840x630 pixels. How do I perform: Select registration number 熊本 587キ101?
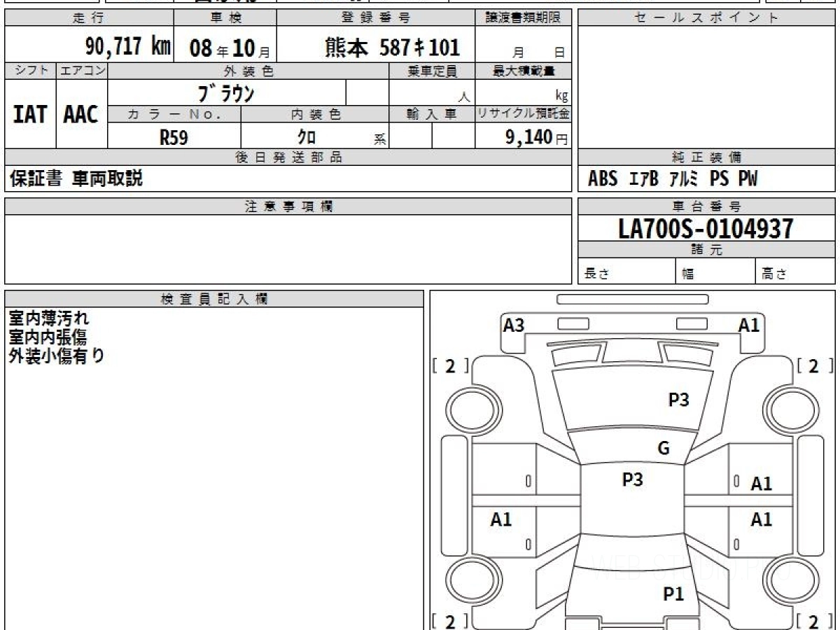tap(393, 47)
